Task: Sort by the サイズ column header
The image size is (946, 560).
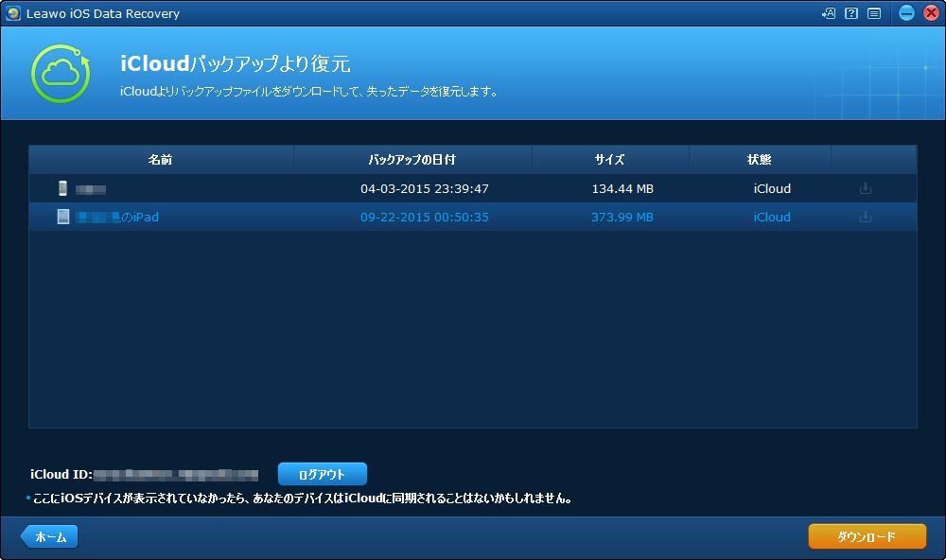Action: pyautogui.click(x=610, y=159)
